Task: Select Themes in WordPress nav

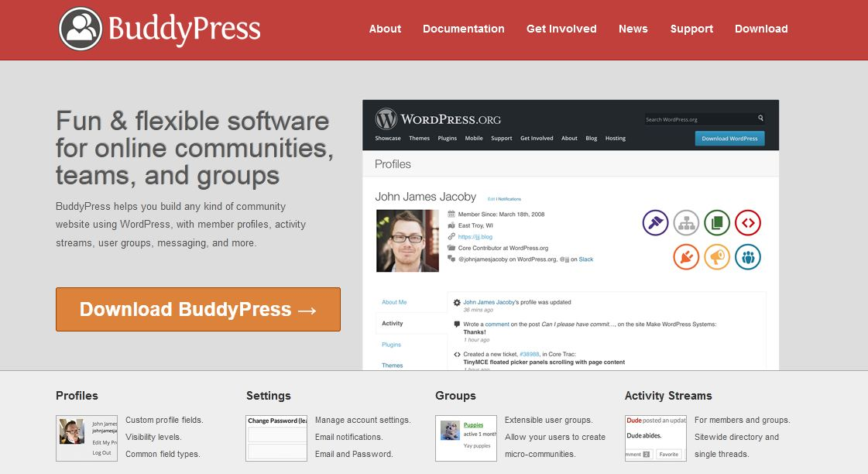Action: click(419, 139)
